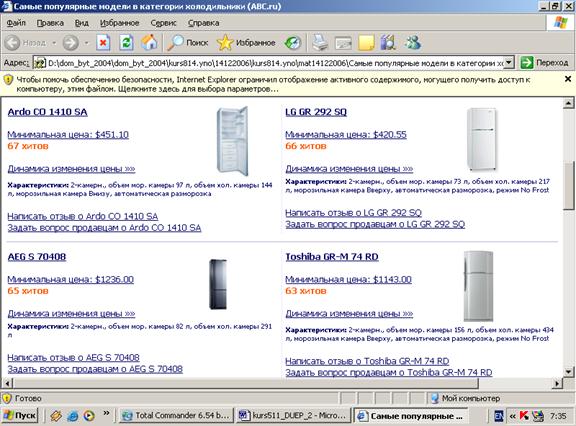Click the Переход go button
This screenshot has width=576, height=426.
[544, 63]
